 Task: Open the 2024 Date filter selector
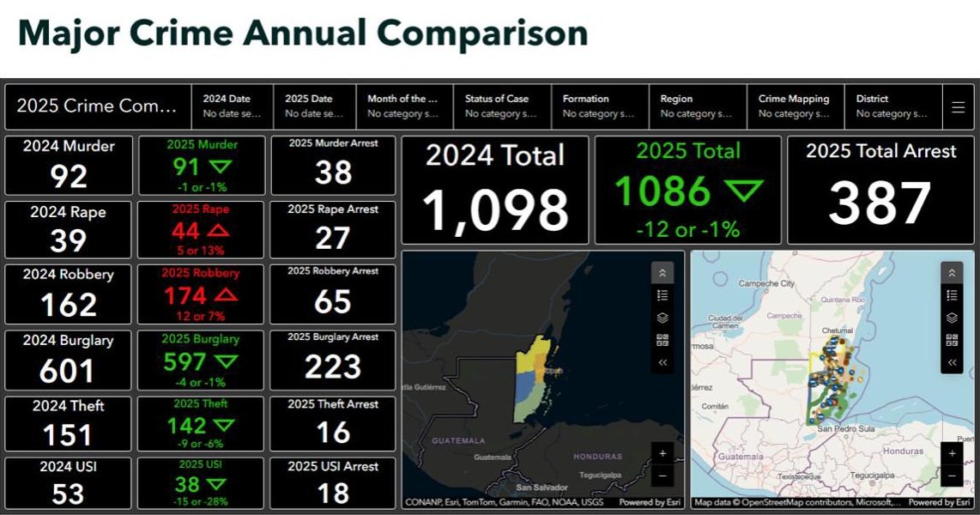pos(232,106)
